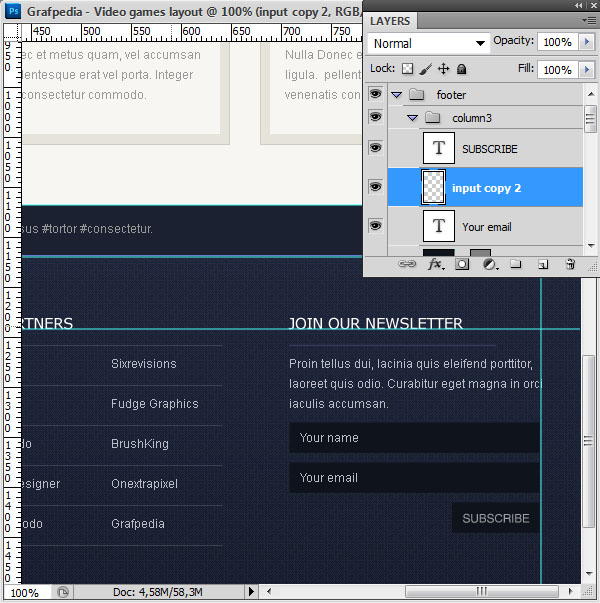Viewport: 600px width, 603px height.
Task: Select the column3 group row
Action: point(485,118)
